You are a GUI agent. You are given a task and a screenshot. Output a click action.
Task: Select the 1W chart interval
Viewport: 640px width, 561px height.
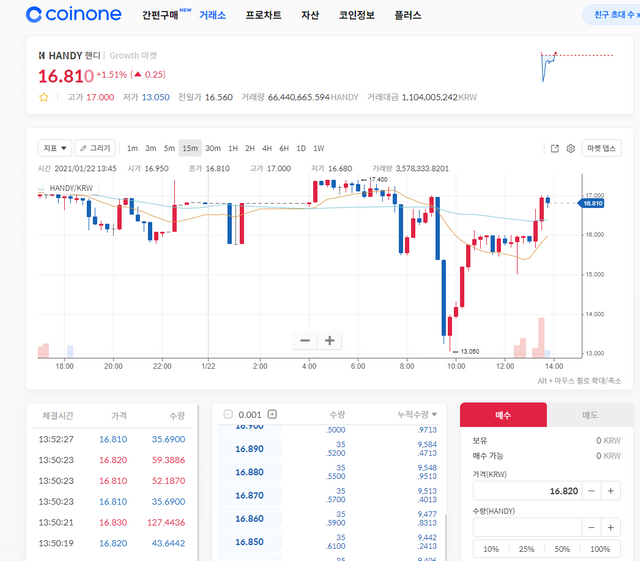(x=318, y=149)
